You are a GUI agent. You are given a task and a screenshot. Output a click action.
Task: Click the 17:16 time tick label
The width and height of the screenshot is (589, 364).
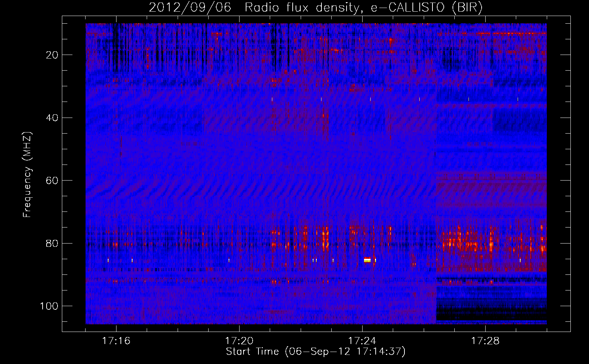[116, 341]
